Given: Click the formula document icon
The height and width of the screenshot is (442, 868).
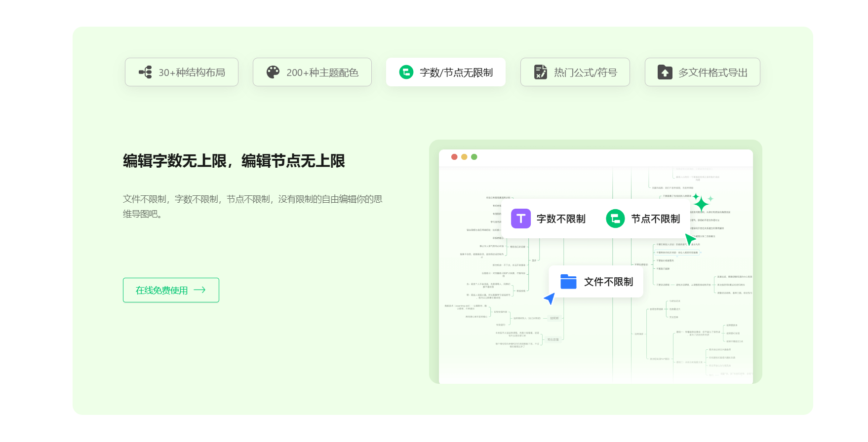Looking at the screenshot, I should 541,73.
